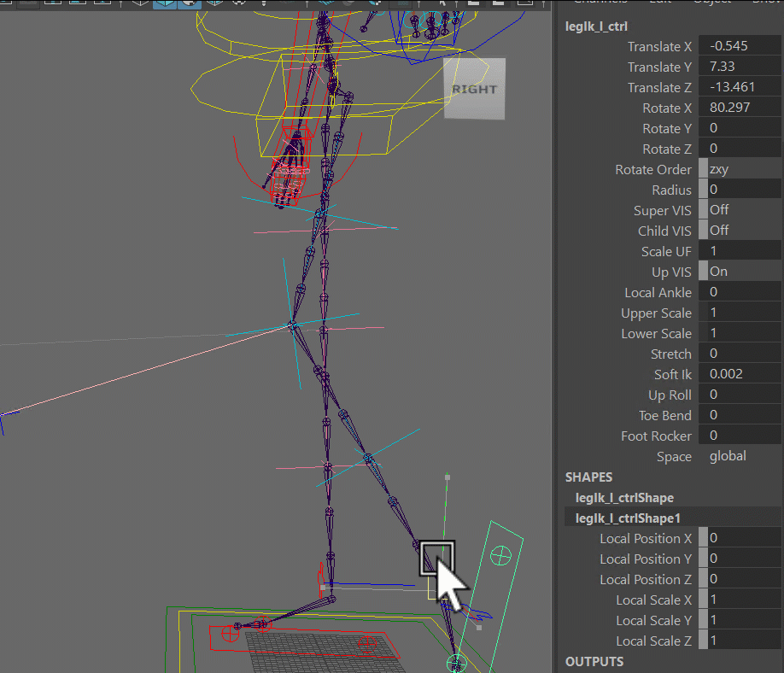Click the Local Scale Z value field

pyautogui.click(x=740, y=641)
